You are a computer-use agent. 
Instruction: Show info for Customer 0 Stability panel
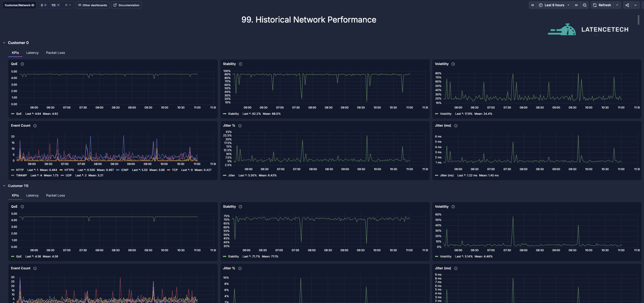point(241,64)
